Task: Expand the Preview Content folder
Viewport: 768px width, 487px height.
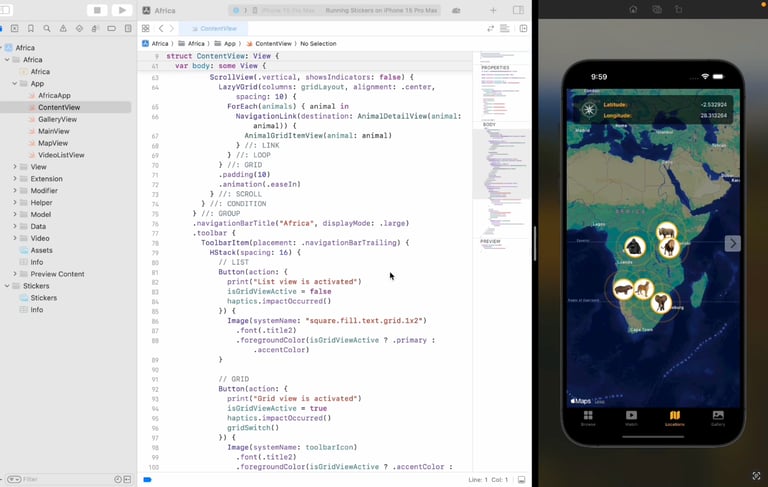Action: pos(15,274)
